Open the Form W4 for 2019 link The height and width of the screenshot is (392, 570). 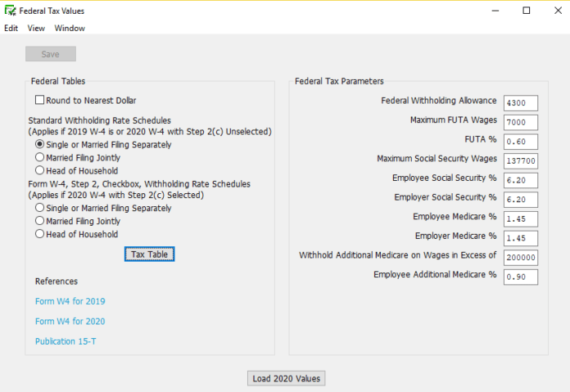pyautogui.click(x=70, y=301)
